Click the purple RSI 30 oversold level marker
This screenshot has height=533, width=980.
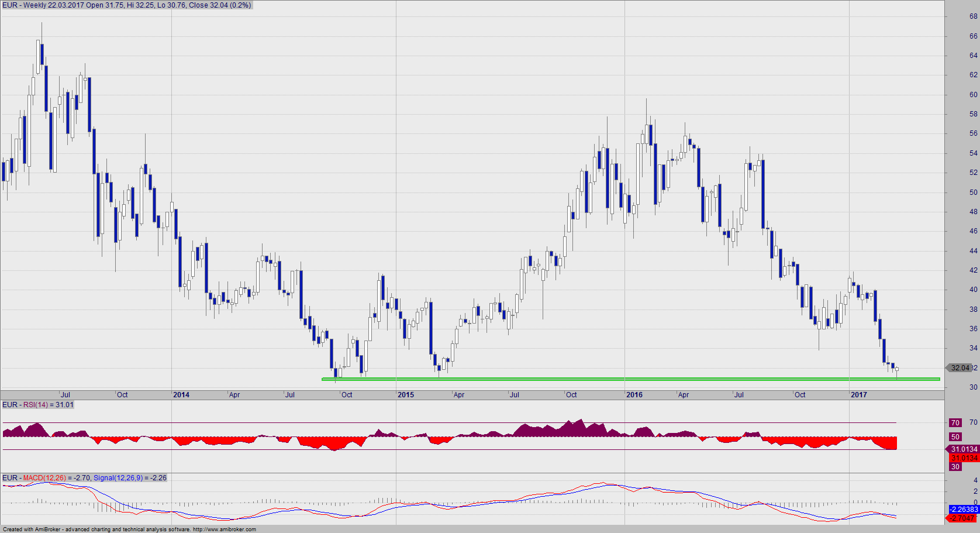[955, 467]
